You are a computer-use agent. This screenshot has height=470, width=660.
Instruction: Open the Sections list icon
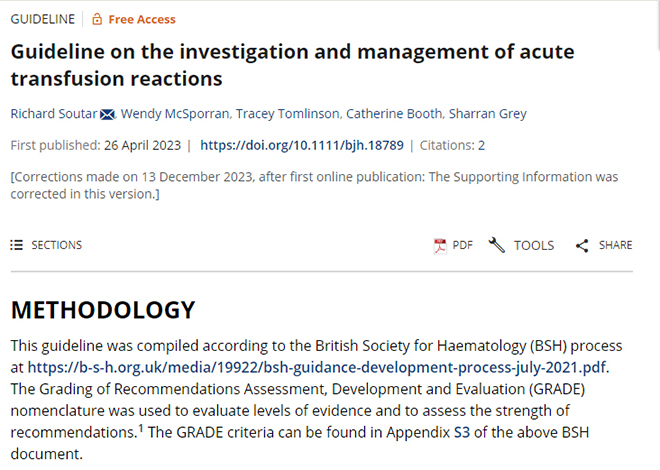(16, 245)
